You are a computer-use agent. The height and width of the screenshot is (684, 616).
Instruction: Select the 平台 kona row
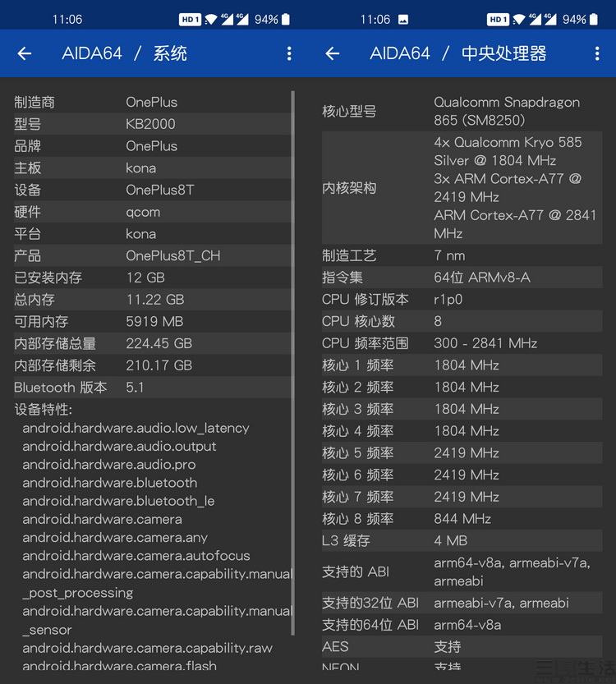152,234
